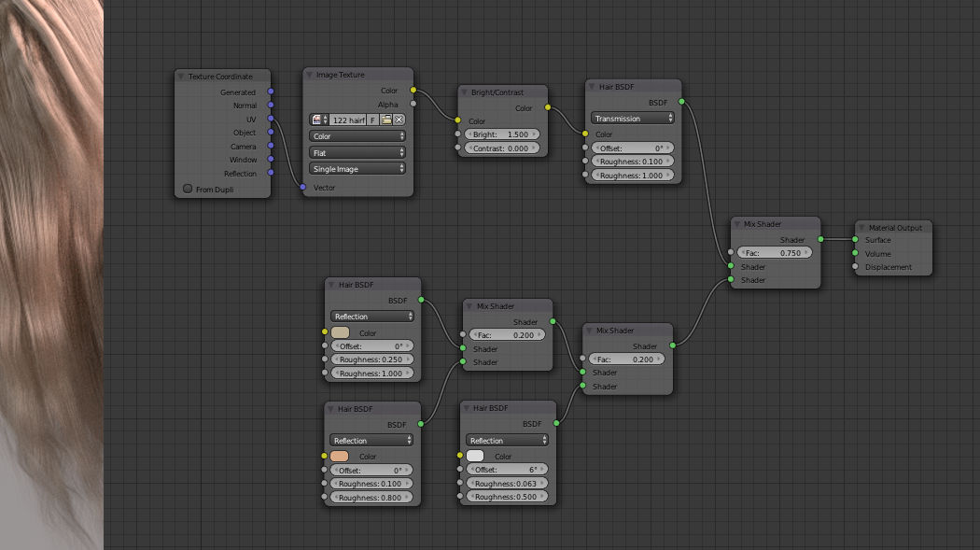Click the Reflection output socket on Texture Coordinate
The image size is (980, 550).
[x=271, y=173]
